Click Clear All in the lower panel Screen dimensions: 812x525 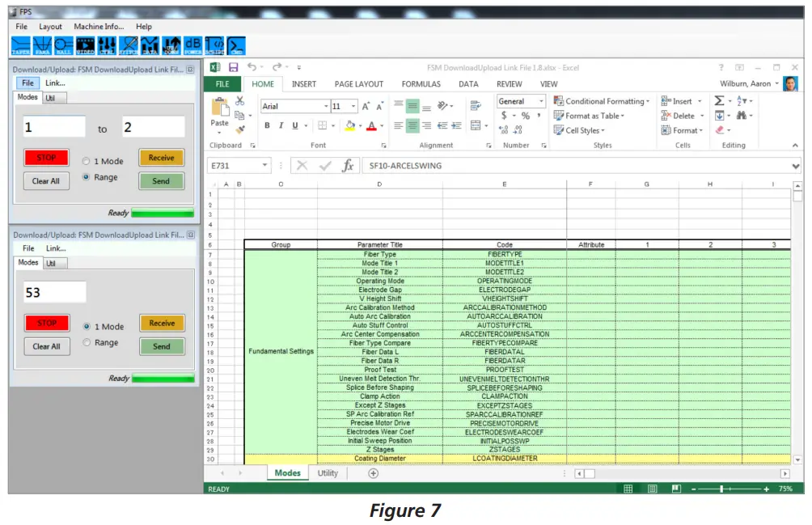point(46,346)
